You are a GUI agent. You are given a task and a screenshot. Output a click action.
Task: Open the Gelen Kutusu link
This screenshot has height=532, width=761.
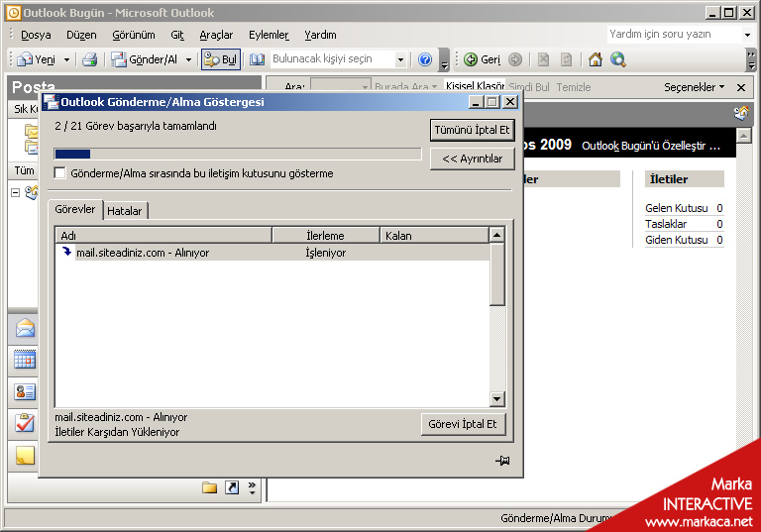[677, 208]
